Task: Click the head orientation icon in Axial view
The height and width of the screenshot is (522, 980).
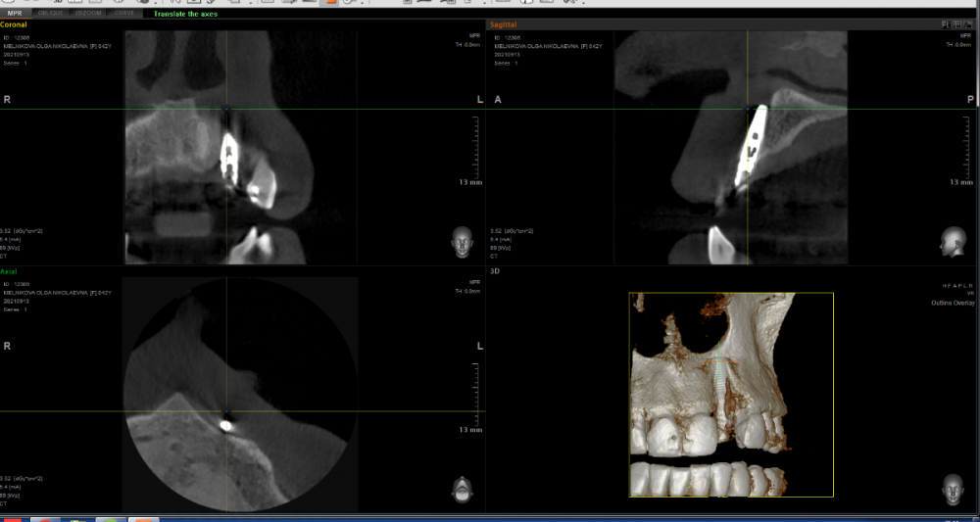Action: point(460,487)
